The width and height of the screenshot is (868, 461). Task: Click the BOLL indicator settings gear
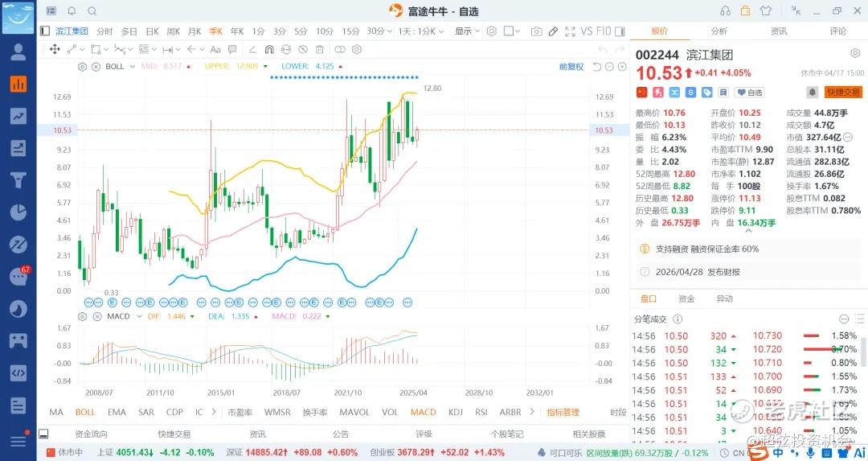(82, 67)
